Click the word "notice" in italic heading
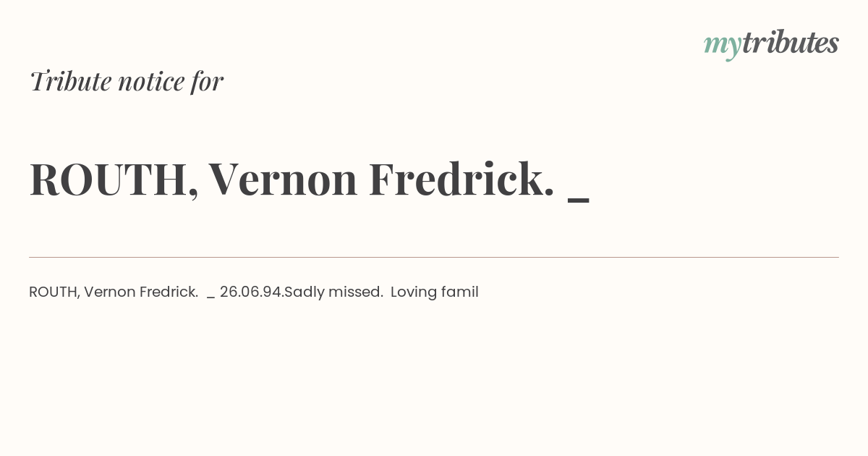868x456 pixels. 151,82
